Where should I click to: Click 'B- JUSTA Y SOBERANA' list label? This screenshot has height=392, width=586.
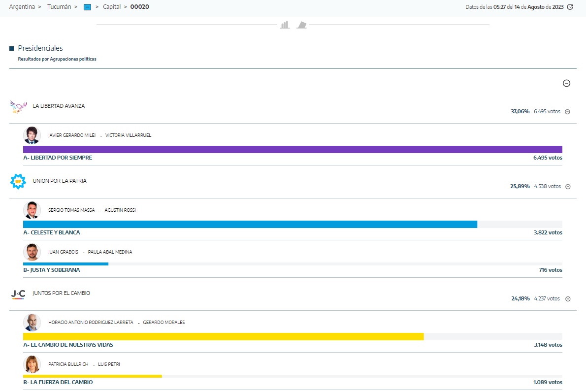tap(52, 270)
